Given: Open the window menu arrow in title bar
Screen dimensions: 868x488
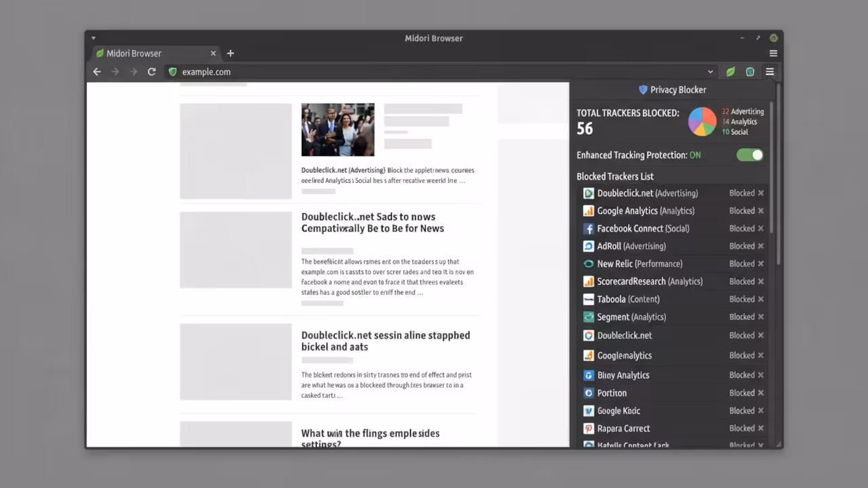Looking at the screenshot, I should click(94, 38).
